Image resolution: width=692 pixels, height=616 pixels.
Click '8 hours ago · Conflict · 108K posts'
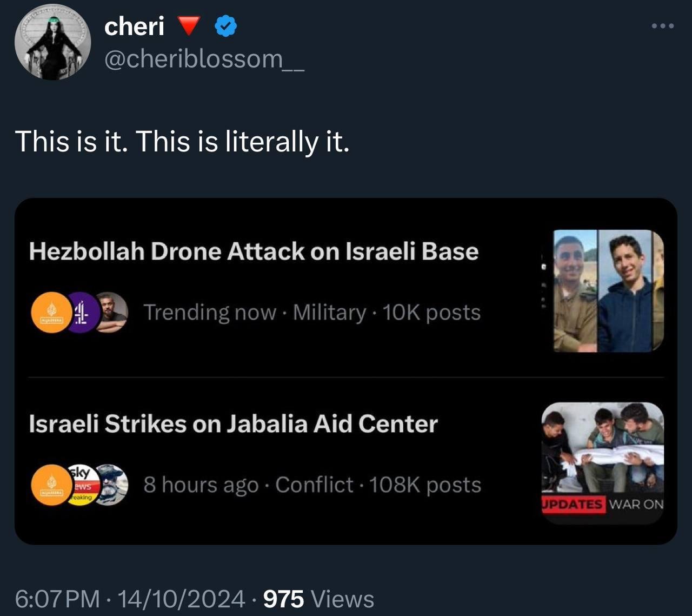click(x=312, y=485)
